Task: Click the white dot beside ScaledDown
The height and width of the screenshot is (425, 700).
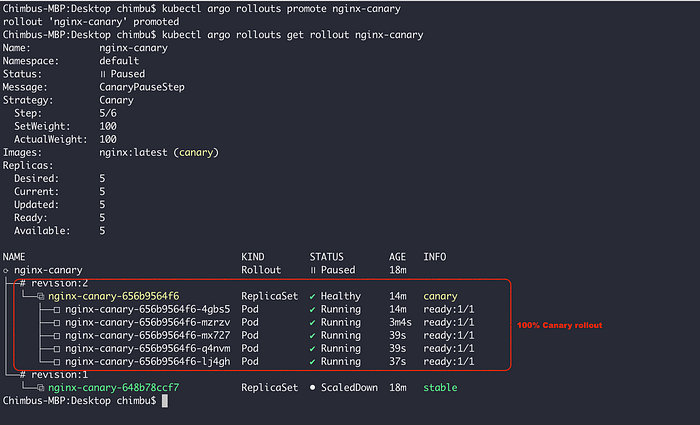Action: tap(312, 388)
